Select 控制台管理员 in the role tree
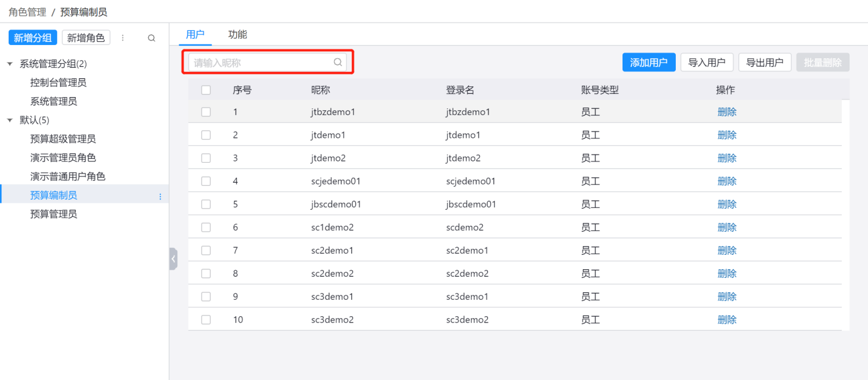This screenshot has height=380, width=868. (58, 83)
